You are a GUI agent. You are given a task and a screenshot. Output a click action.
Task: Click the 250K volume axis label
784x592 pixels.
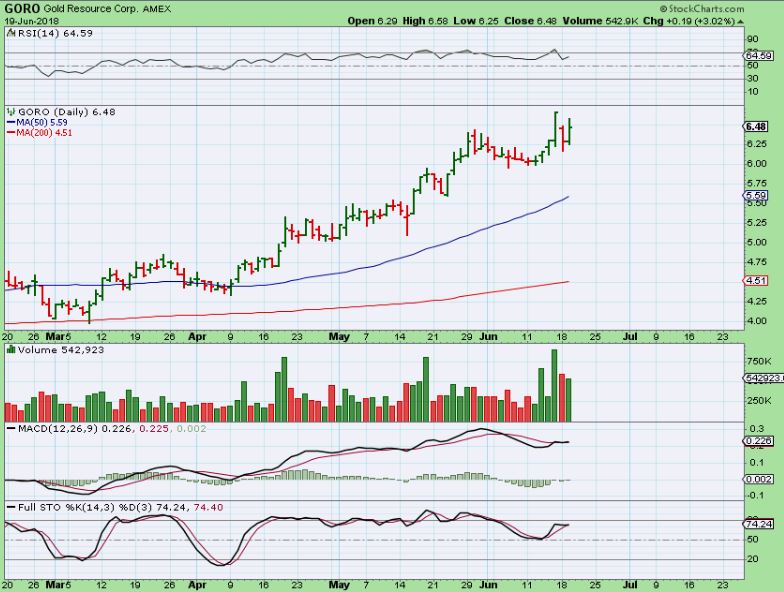[x=758, y=401]
